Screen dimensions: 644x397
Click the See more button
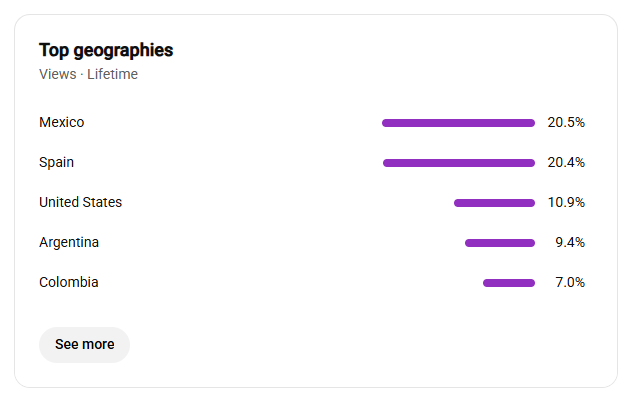(84, 344)
